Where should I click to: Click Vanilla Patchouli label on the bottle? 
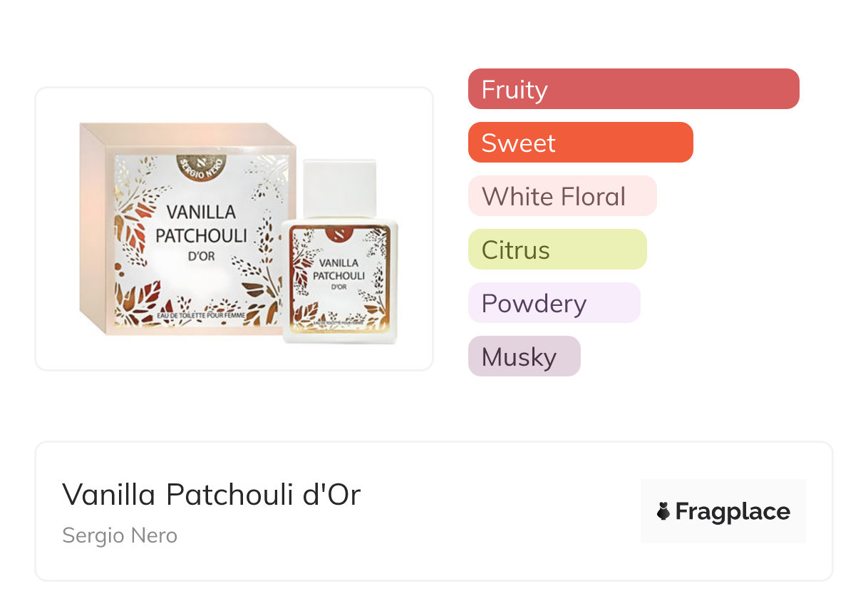tap(339, 269)
